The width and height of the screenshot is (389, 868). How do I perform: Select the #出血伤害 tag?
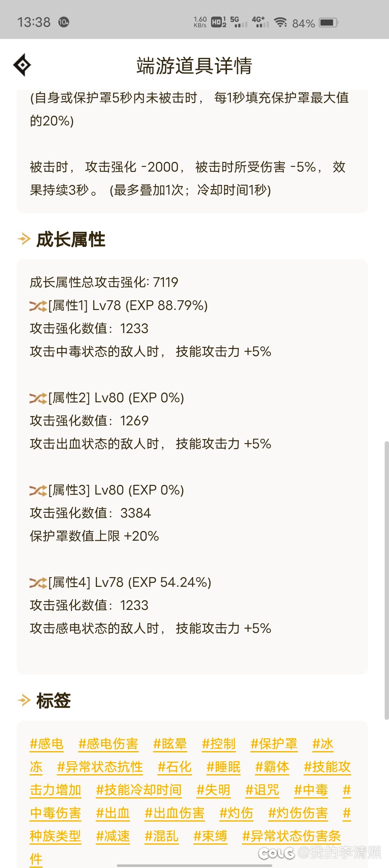coord(174,813)
